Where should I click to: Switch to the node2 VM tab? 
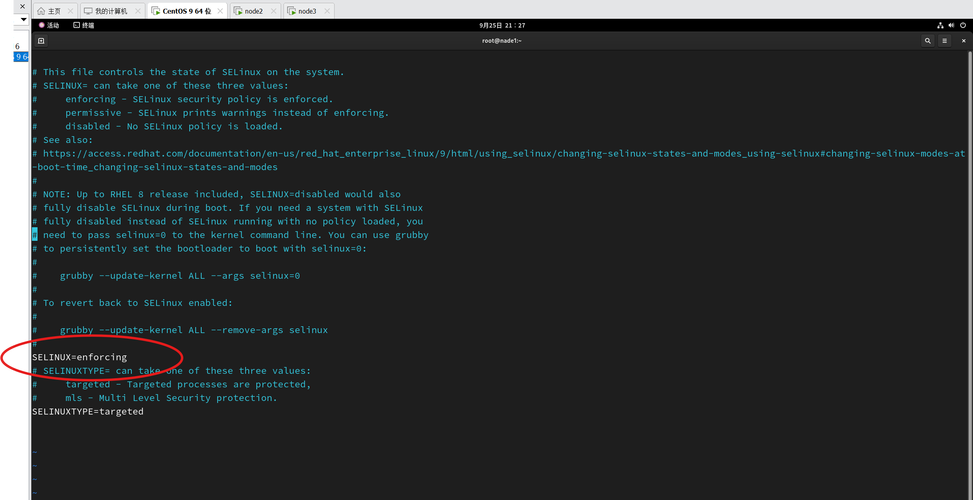[x=248, y=11]
